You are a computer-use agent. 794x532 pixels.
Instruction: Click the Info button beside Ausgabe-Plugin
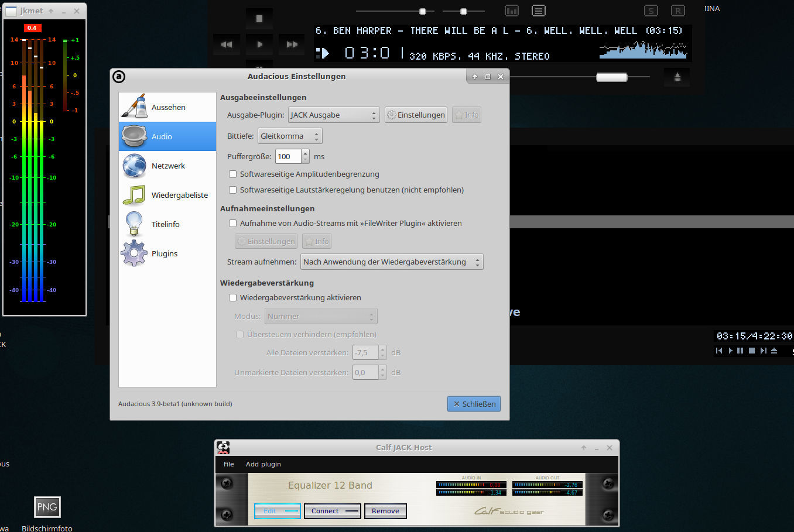[467, 115]
